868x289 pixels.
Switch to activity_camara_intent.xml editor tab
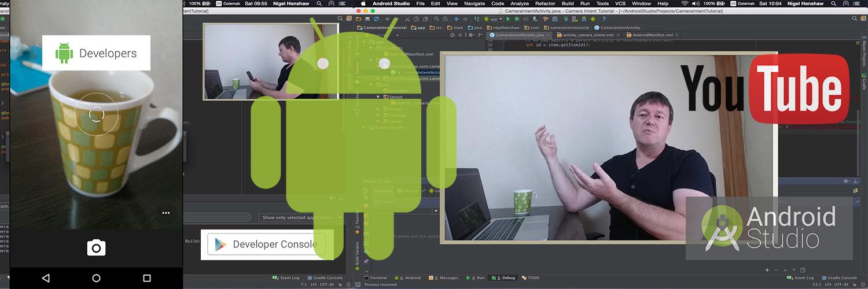pos(589,35)
